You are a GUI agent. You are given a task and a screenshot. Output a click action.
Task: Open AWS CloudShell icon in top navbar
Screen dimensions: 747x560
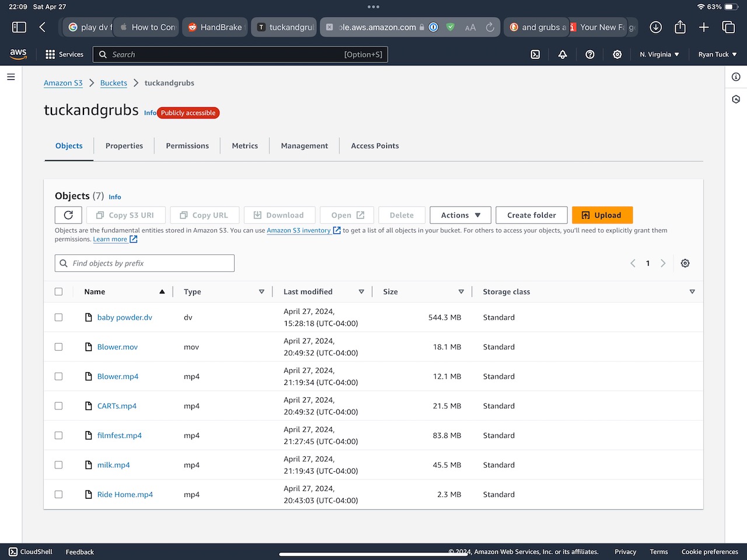[535, 54]
